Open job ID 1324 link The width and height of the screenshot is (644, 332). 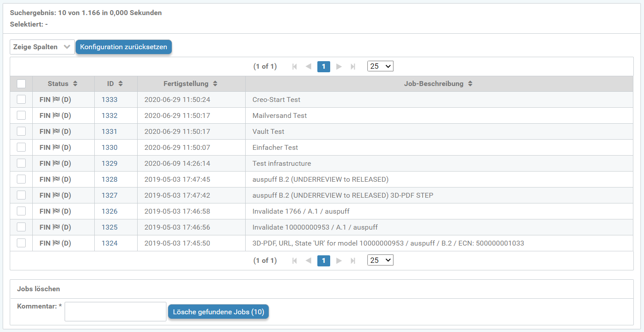pyautogui.click(x=109, y=243)
